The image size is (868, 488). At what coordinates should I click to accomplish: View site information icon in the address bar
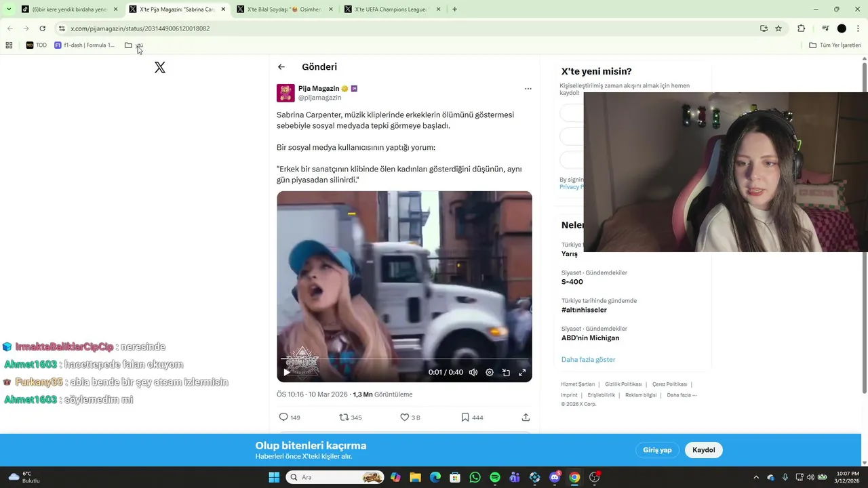pos(62,28)
